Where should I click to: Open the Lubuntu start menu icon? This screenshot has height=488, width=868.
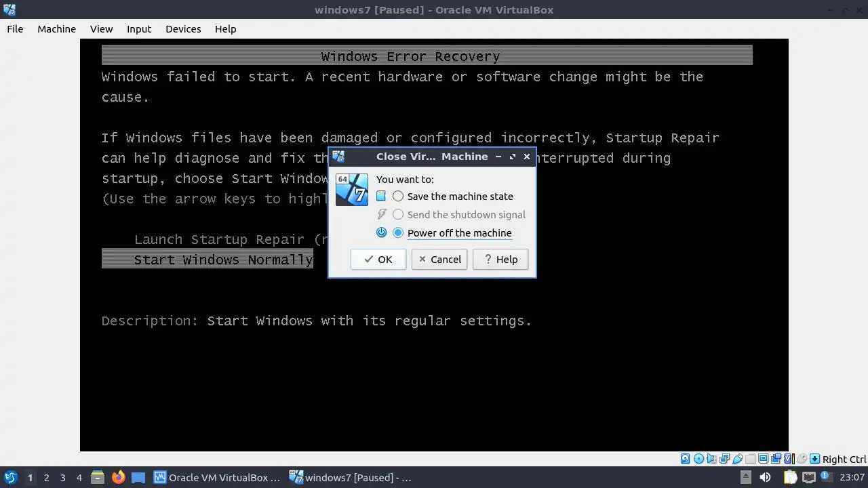click(x=10, y=477)
